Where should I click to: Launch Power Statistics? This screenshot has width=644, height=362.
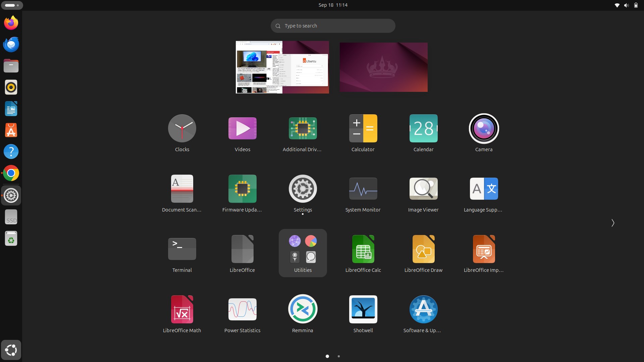tap(242, 314)
